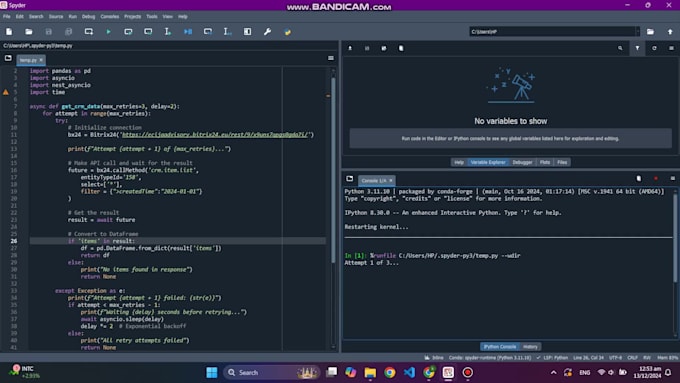The width and height of the screenshot is (680, 383).
Task: Click the Conda environment status bar entry
Action: [490, 358]
